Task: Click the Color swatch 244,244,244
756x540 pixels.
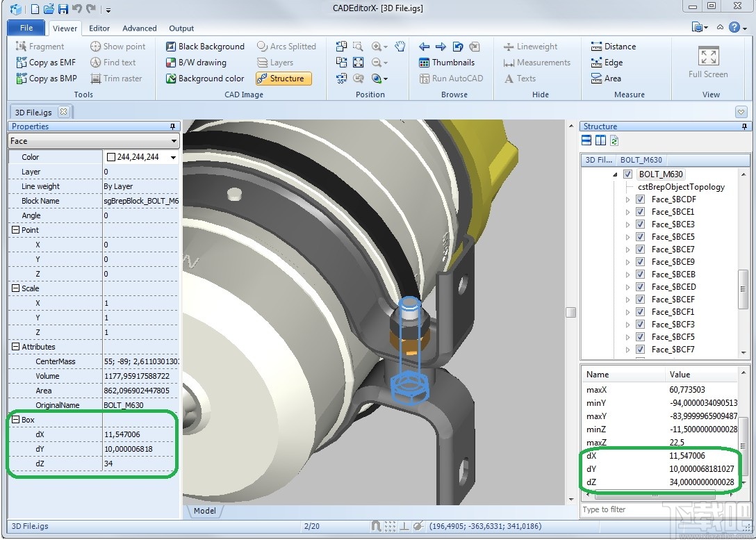Action: point(110,157)
